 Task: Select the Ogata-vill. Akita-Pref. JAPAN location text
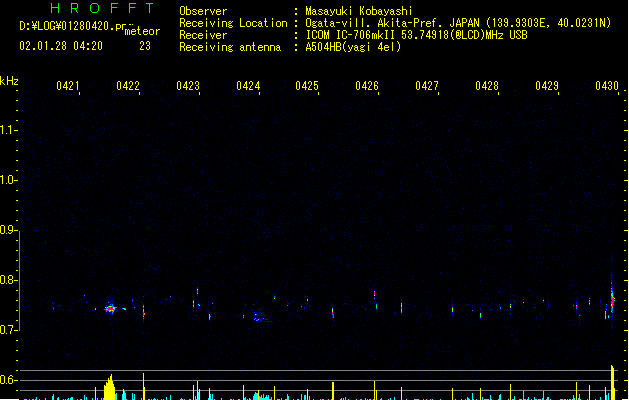click(392, 23)
